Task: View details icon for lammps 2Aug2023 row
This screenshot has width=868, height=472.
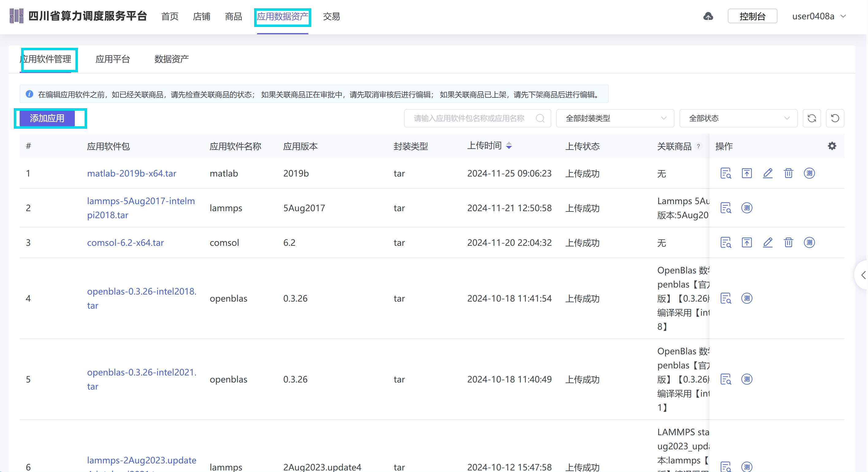Action: point(725,466)
